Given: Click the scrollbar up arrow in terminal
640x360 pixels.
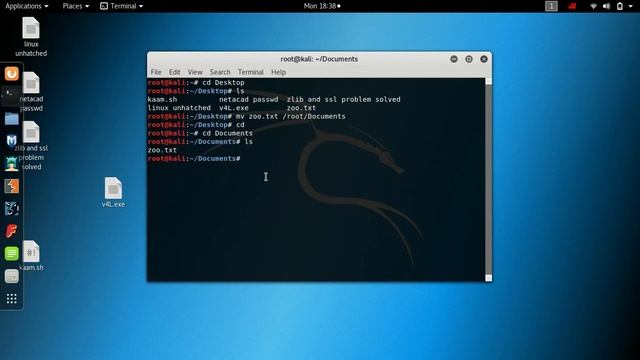Looking at the screenshot, I should coord(488,82).
